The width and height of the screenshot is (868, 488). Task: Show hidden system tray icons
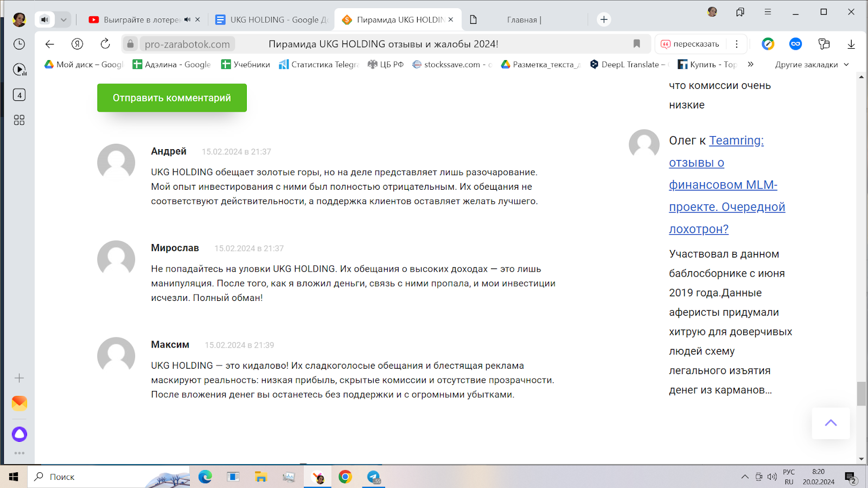click(744, 477)
